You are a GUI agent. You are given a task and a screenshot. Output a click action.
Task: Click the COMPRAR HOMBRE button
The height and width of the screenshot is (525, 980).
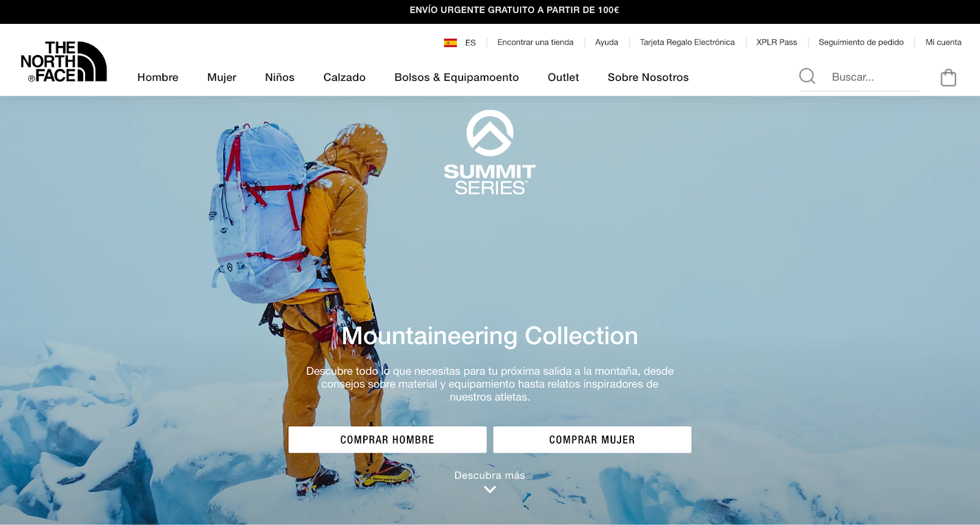tap(388, 440)
